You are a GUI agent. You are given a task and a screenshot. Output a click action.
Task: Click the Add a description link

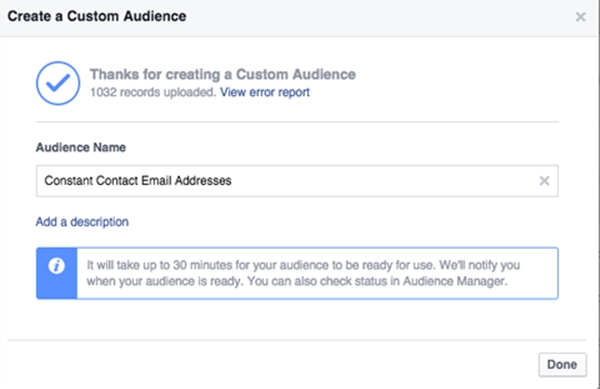click(82, 222)
